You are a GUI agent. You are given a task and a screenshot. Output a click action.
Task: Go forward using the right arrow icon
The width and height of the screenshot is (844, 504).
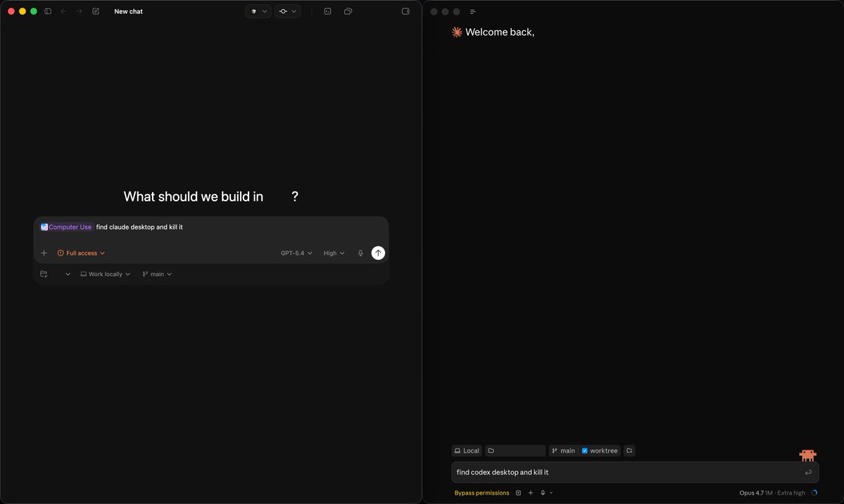pyautogui.click(x=79, y=11)
